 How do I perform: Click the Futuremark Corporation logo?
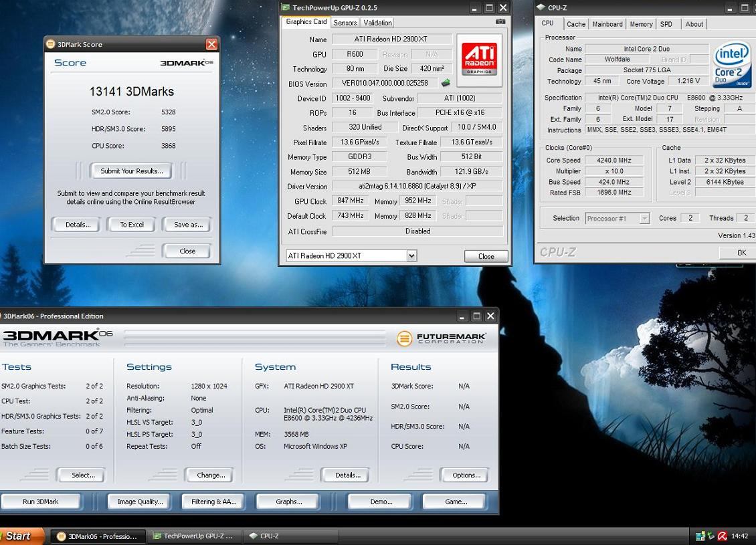tap(441, 338)
